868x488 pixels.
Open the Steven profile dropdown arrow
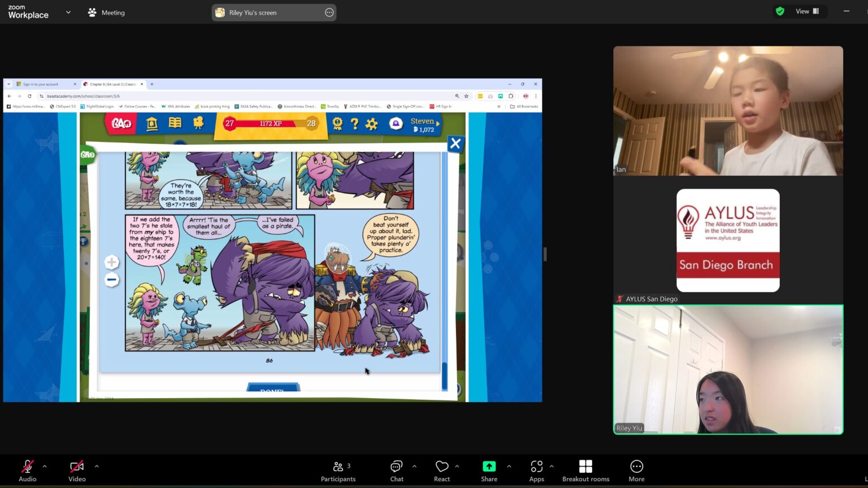coord(437,123)
